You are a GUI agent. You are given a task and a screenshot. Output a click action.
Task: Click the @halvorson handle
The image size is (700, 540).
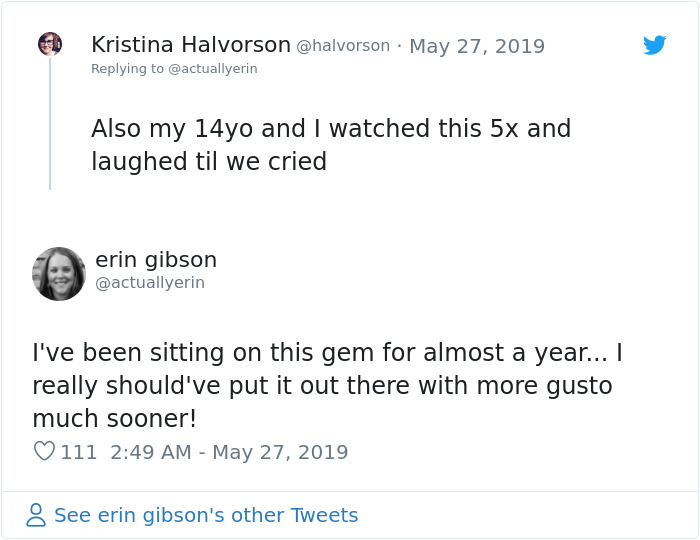pyautogui.click(x=343, y=46)
